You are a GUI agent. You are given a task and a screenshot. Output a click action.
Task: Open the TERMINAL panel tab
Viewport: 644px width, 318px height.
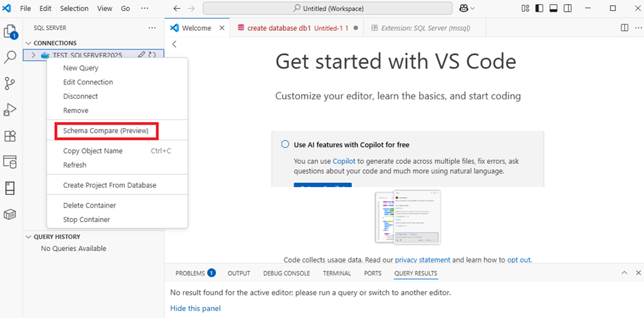click(337, 273)
